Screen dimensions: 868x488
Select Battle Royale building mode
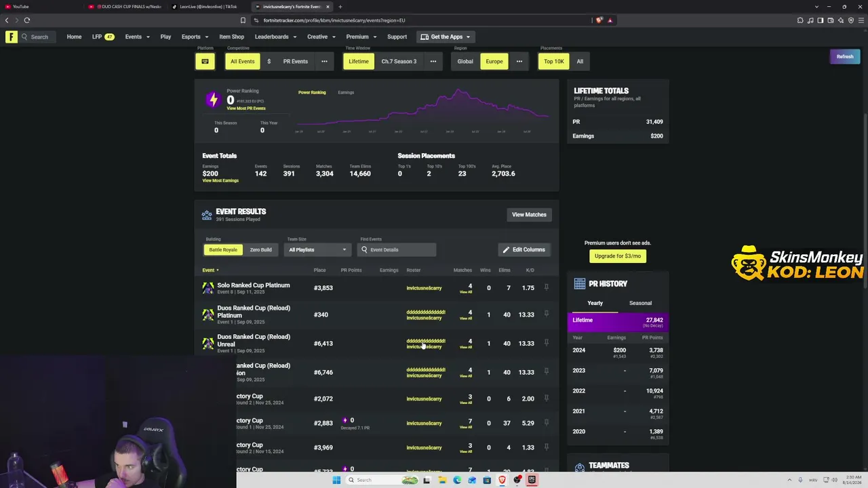[x=223, y=249]
